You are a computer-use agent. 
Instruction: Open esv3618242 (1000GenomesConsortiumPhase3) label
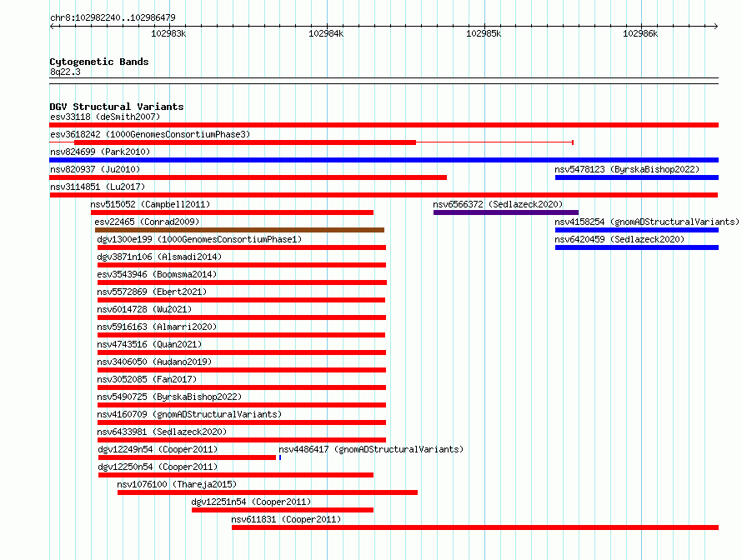[150, 134]
